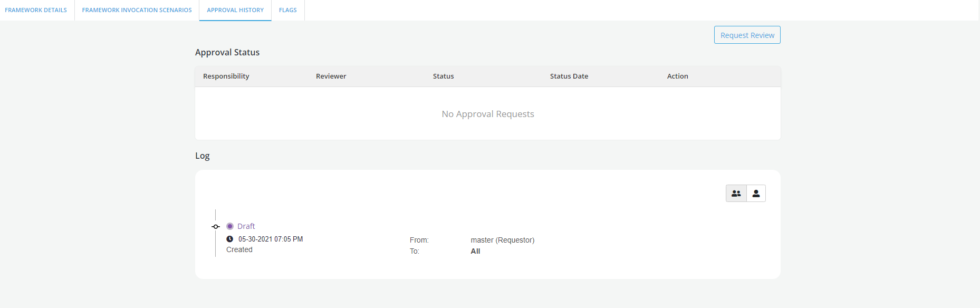Viewport: 980px width, 308px height.
Task: Sort by the Status column header
Action: tap(443, 76)
